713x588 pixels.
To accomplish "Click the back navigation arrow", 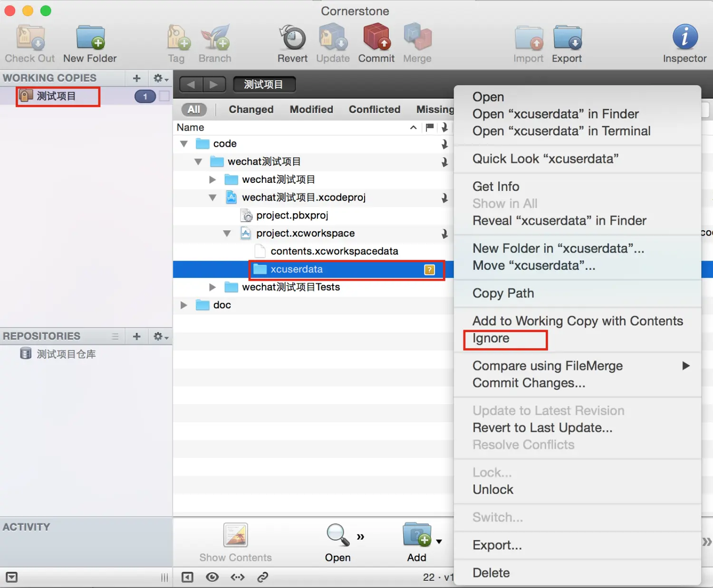I will click(191, 85).
